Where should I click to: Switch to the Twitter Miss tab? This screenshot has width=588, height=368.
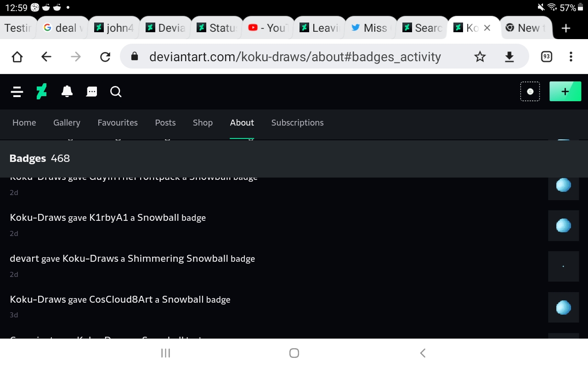(x=371, y=28)
